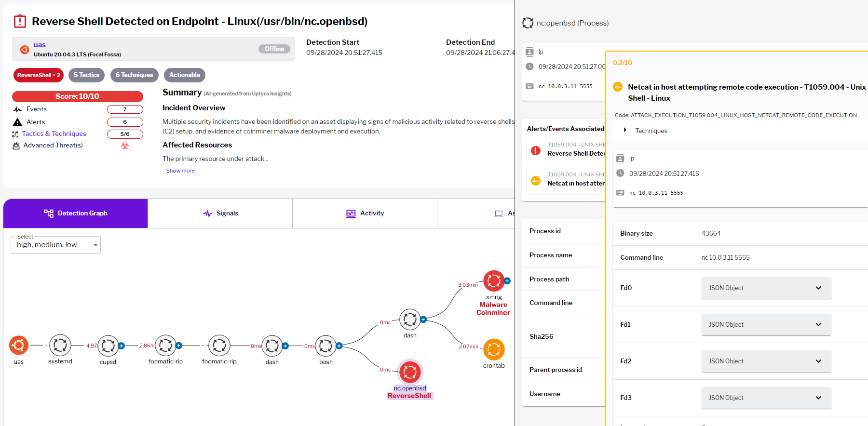Open the severity Select dropdown
The image size is (868, 426).
(x=55, y=245)
